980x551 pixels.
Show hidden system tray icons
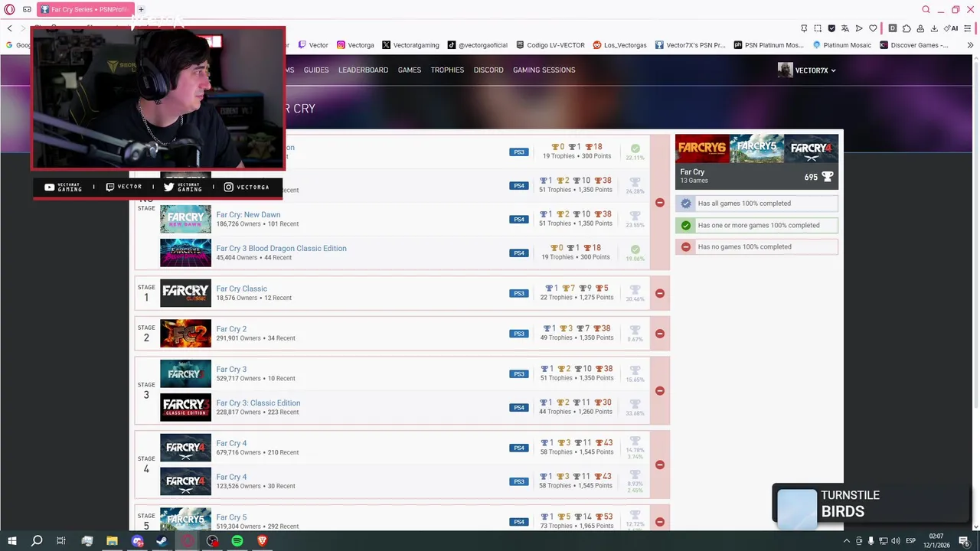point(847,541)
